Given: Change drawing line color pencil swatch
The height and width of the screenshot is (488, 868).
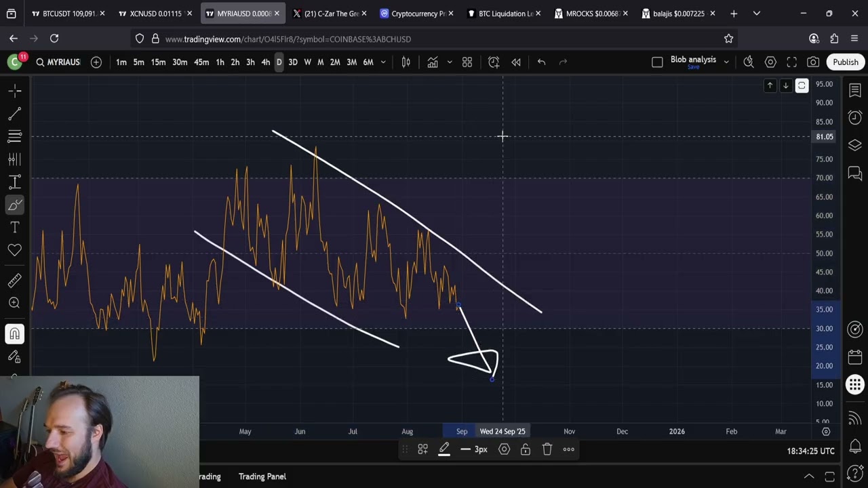Looking at the screenshot, I should (444, 449).
